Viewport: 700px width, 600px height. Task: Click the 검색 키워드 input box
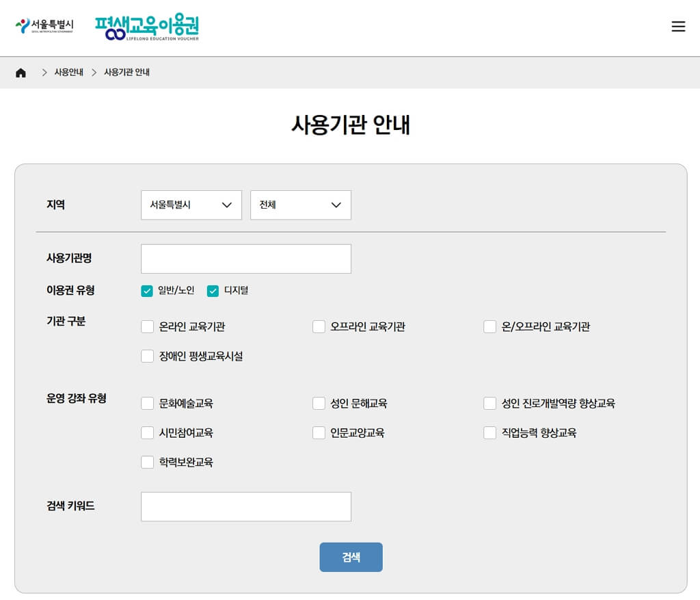point(246,507)
